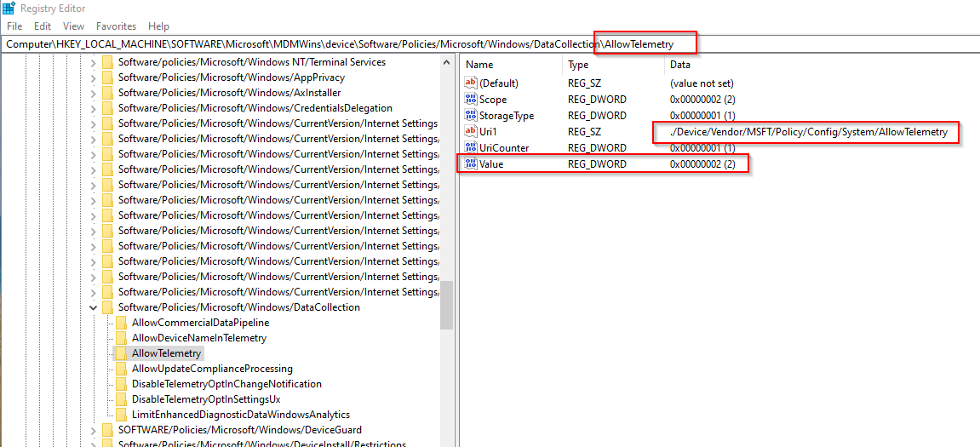Screen dimensions: 980x447
Task: Expand the Windows/CredentialsDelegation key
Action: click(x=94, y=108)
